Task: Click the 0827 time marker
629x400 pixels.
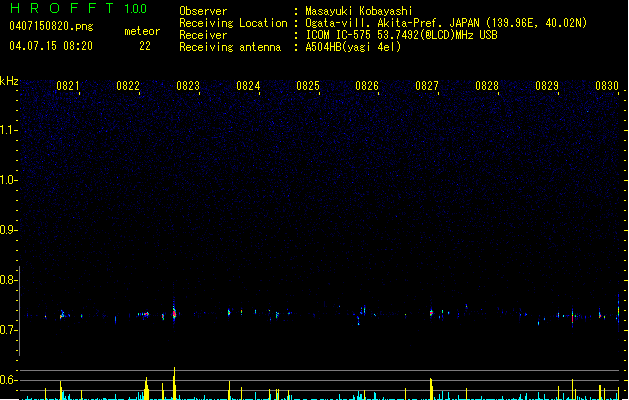Action: tap(427, 86)
